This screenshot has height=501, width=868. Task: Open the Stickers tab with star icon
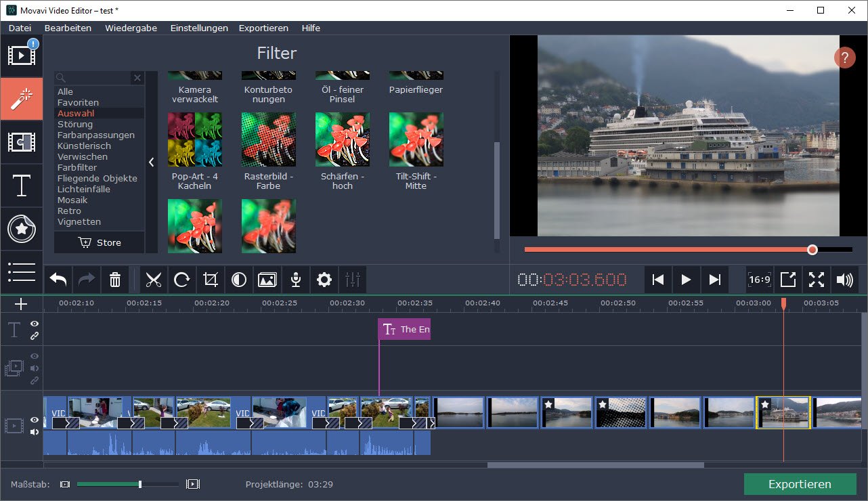click(22, 229)
